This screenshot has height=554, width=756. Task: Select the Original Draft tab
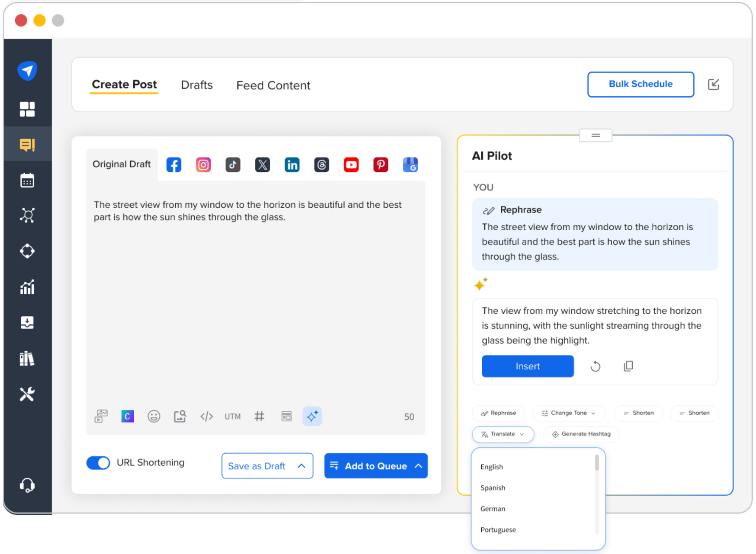(121, 164)
